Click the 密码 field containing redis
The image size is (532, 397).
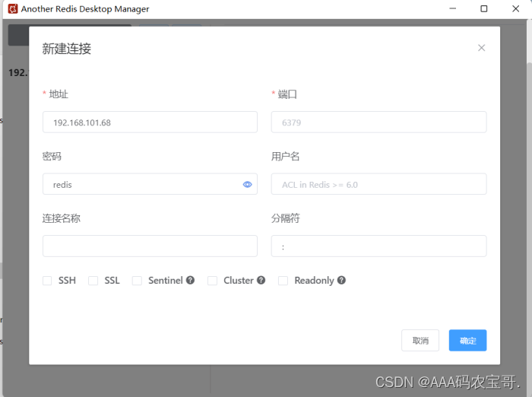[x=150, y=184]
